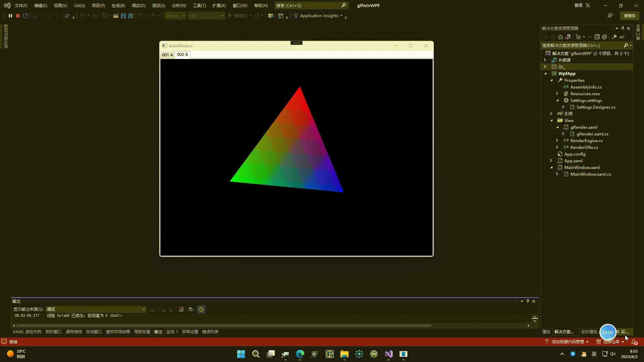This screenshot has height=362, width=644.
Task: Click the search box in Solution Explorer
Action: pos(584,45)
